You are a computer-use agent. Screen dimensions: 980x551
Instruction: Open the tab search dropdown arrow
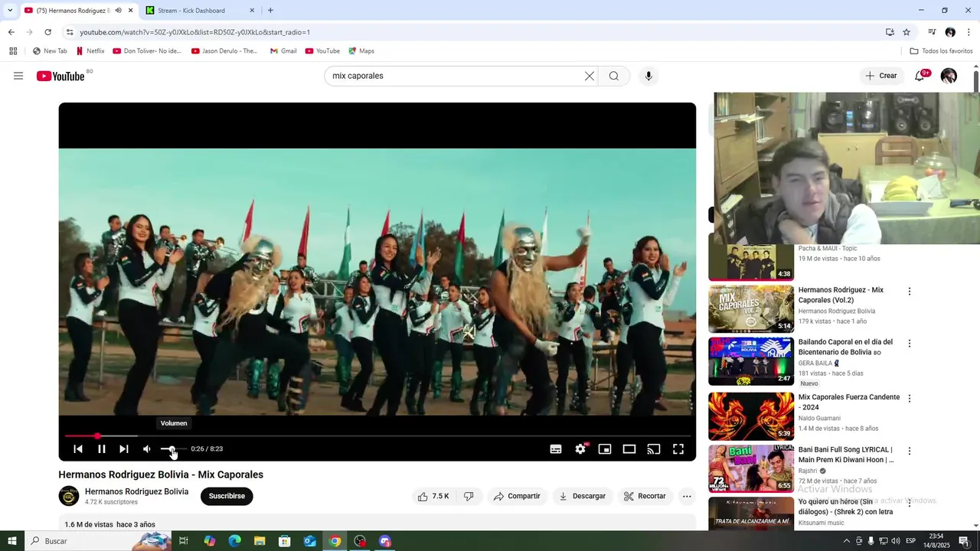[x=10, y=11]
